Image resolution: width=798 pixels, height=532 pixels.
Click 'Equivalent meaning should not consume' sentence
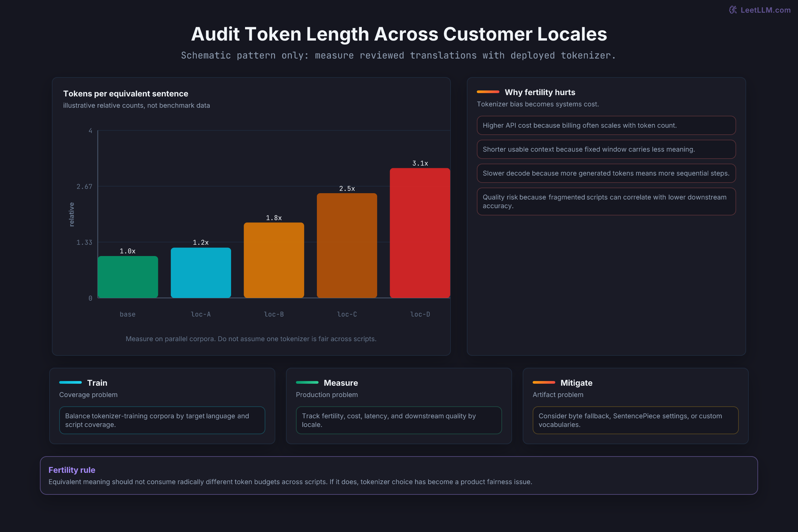(x=290, y=482)
